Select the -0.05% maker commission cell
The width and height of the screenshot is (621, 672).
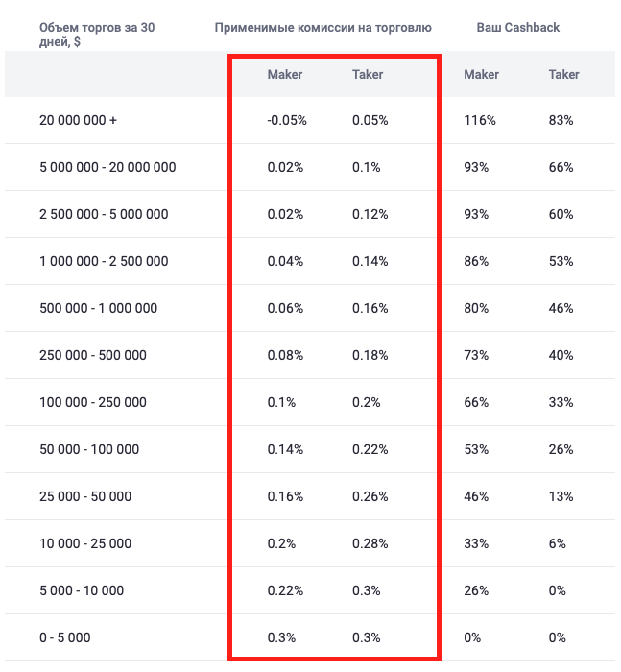[x=286, y=121]
